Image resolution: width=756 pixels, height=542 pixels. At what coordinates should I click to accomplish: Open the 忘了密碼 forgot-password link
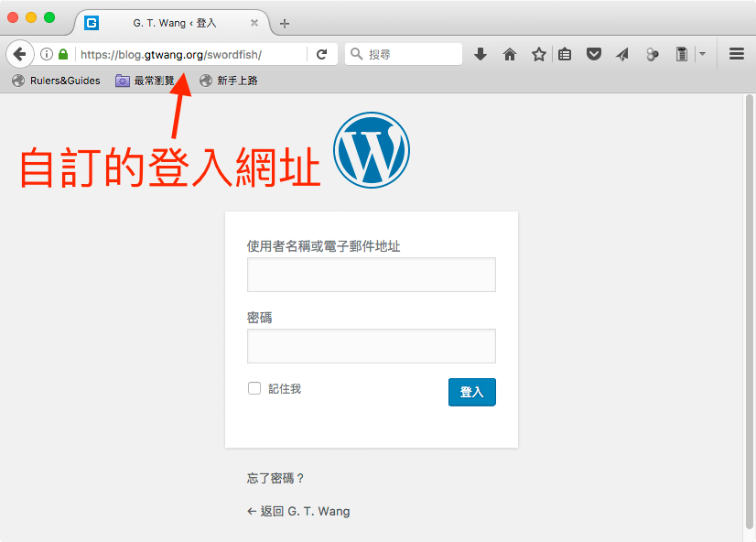click(x=275, y=478)
